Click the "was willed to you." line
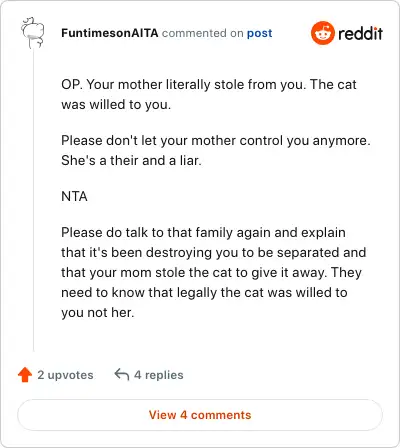This screenshot has width=400, height=448. pyautogui.click(x=116, y=104)
